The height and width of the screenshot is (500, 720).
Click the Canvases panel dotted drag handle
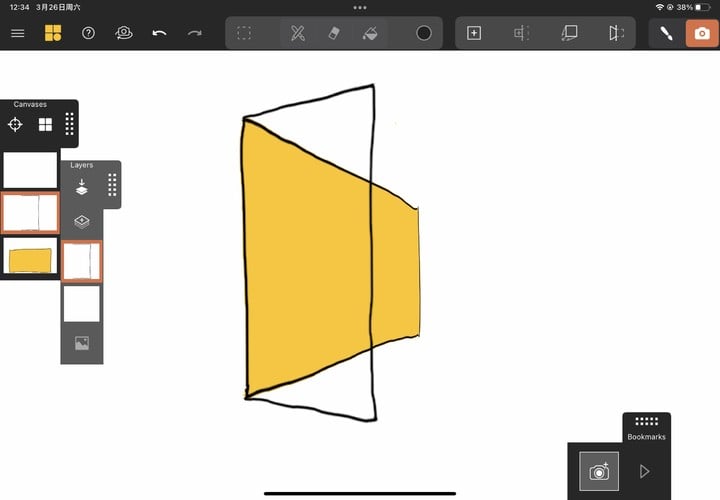(x=69, y=124)
